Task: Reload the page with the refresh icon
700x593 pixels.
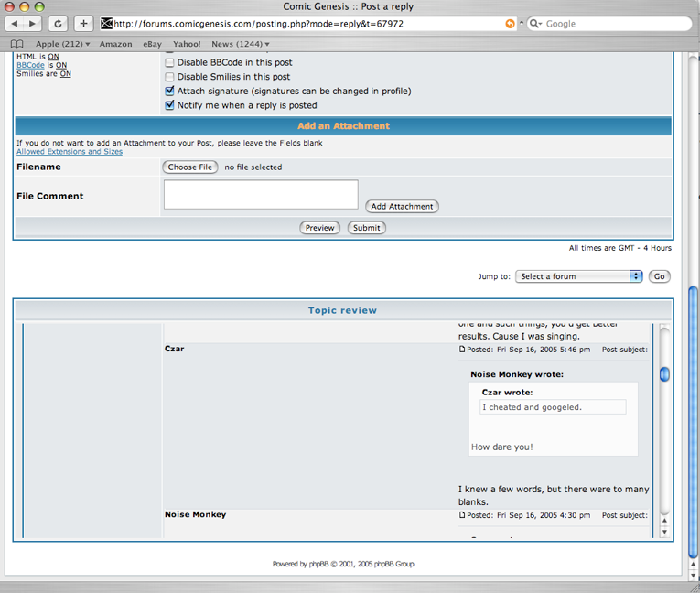Action: (58, 24)
